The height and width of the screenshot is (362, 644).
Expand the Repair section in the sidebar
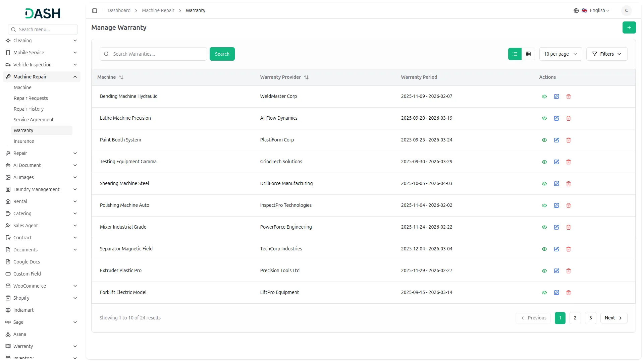pos(42,153)
